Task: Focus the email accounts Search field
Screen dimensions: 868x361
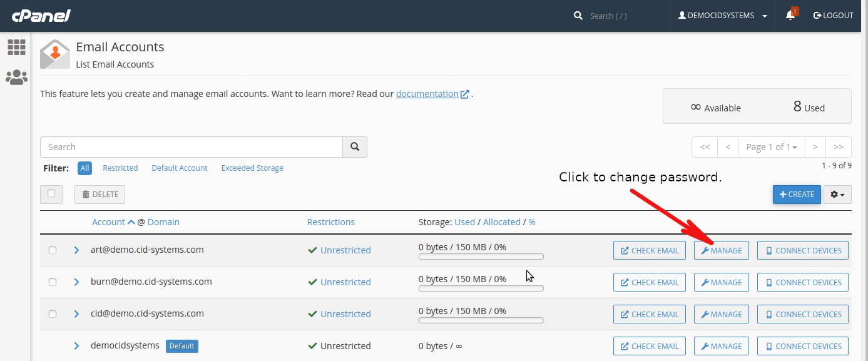Action: click(x=191, y=147)
